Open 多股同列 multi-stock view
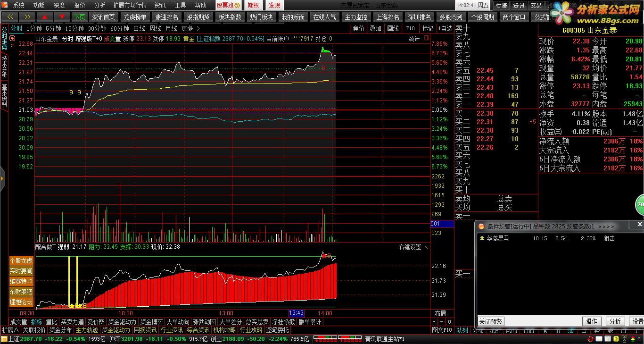 pyautogui.click(x=451, y=17)
